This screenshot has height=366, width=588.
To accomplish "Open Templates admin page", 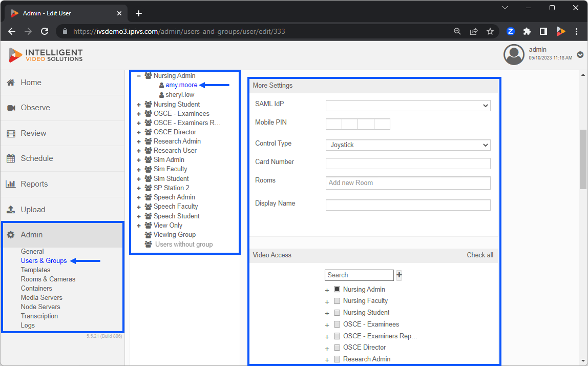I will point(36,270).
